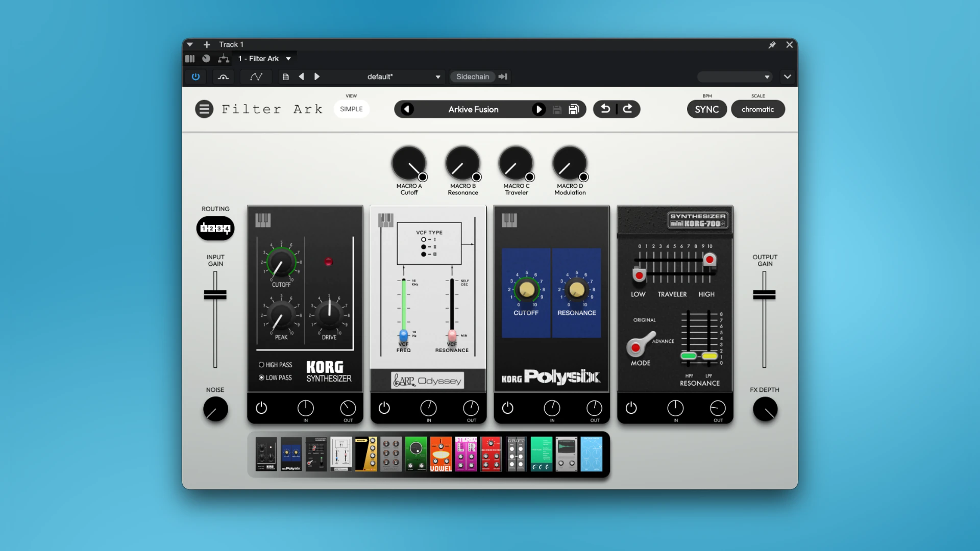Select the LOW PASS radio option

(x=276, y=378)
